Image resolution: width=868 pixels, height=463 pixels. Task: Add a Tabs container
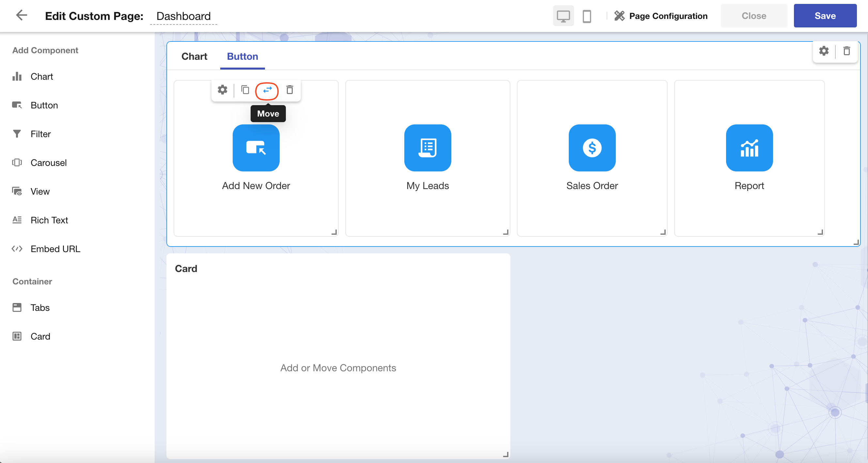[x=31, y=307]
